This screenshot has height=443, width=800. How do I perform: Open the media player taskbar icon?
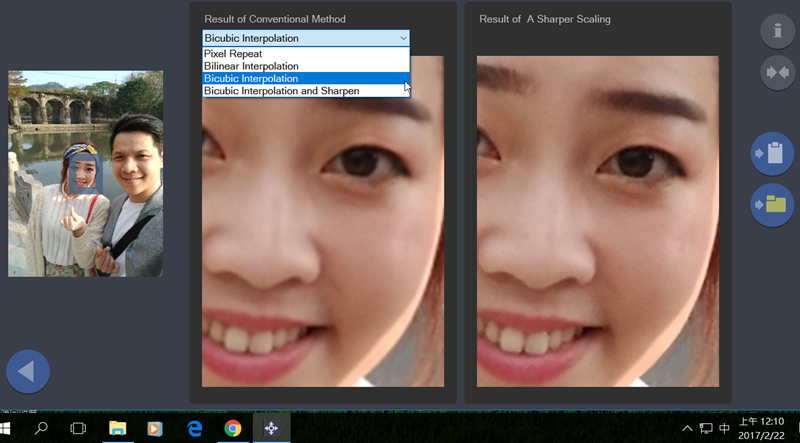155,428
